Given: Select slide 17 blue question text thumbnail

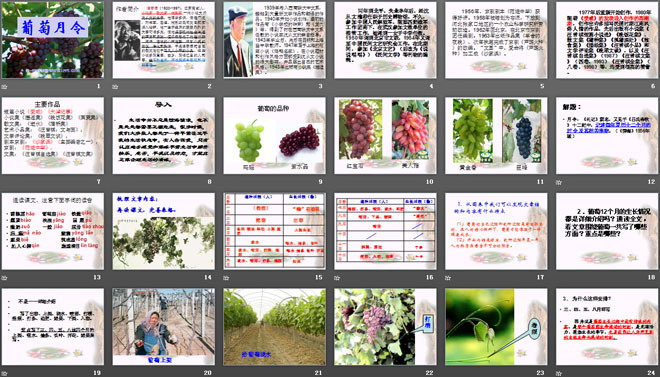Looking at the screenshot, I should click(x=496, y=231).
